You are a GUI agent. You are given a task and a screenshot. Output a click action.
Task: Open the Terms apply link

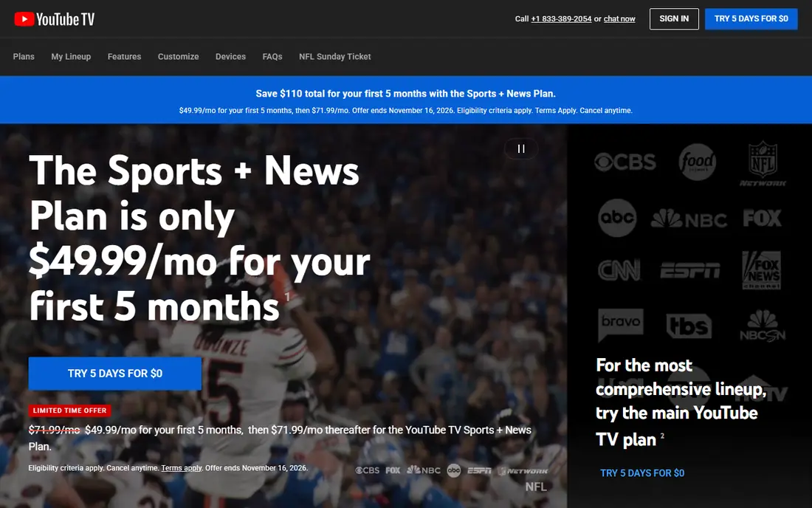point(182,467)
